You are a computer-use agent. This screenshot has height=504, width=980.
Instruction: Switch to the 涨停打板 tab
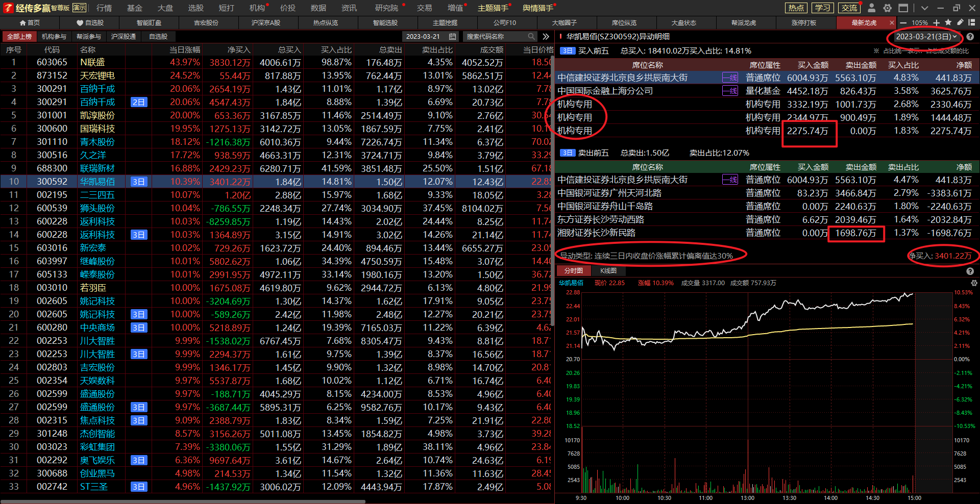point(804,22)
